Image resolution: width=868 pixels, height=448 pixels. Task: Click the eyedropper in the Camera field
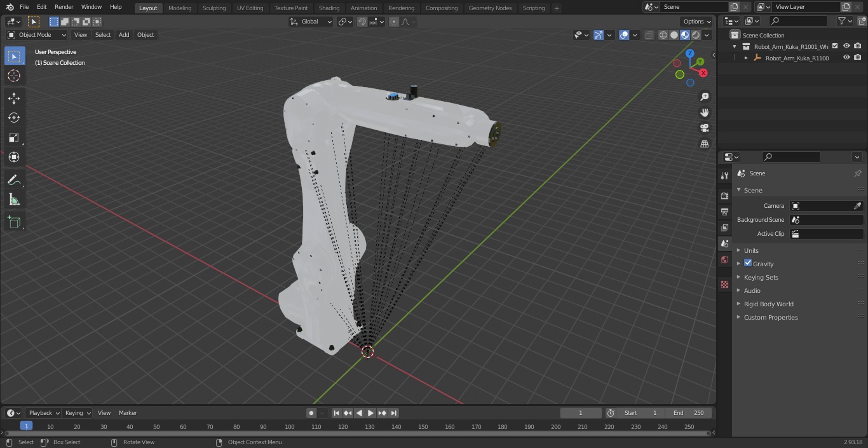(x=857, y=206)
